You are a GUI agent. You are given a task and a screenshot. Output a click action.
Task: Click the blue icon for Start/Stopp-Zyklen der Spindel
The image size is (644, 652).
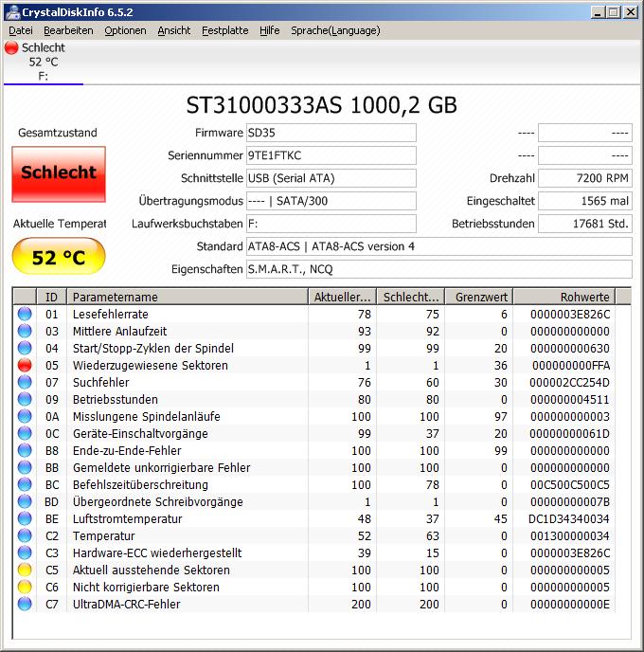click(25, 348)
